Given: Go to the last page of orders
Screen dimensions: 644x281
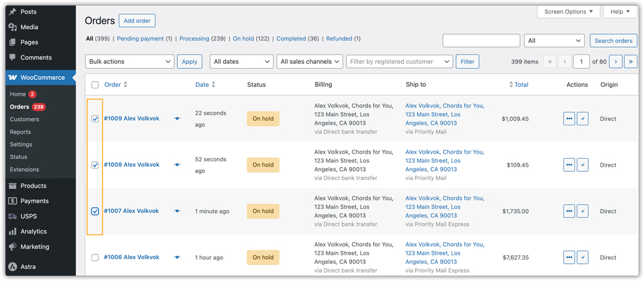Looking at the screenshot, I should pyautogui.click(x=630, y=62).
